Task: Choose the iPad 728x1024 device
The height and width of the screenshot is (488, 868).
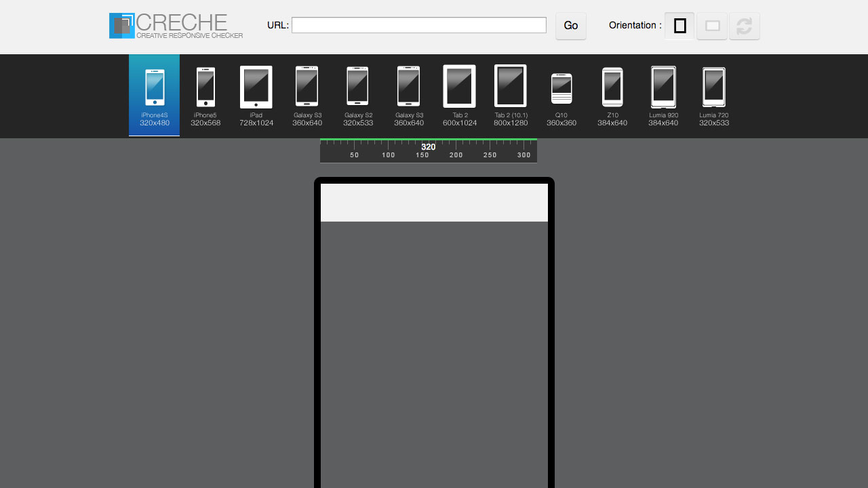Action: (x=256, y=96)
